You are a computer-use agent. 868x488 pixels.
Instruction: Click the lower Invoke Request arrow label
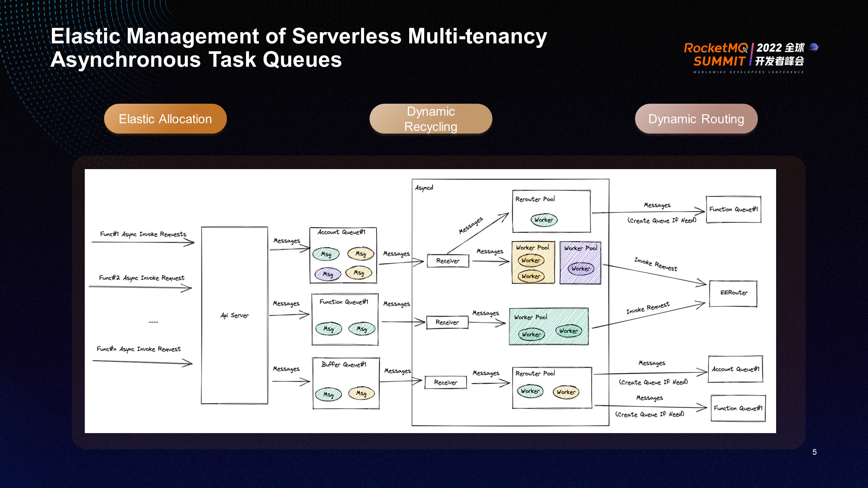[648, 308]
